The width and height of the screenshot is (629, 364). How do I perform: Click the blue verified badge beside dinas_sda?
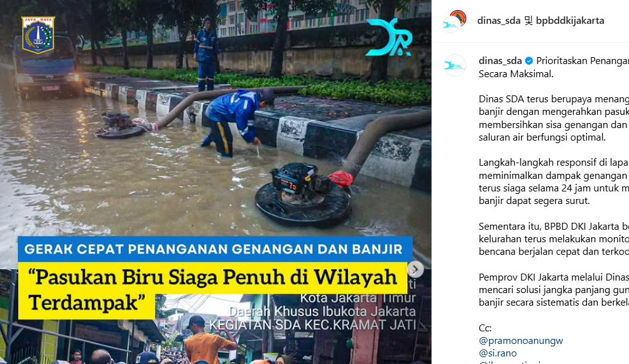[528, 61]
